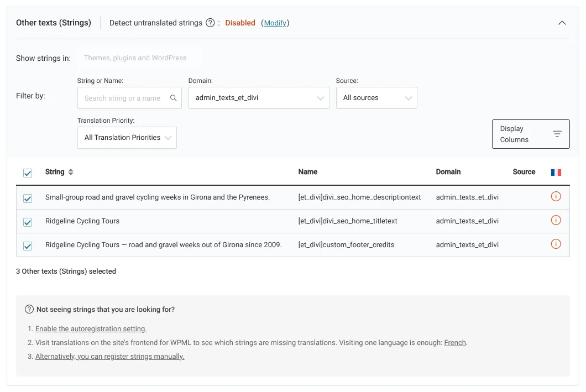Open the Display Columns button

point(531,134)
